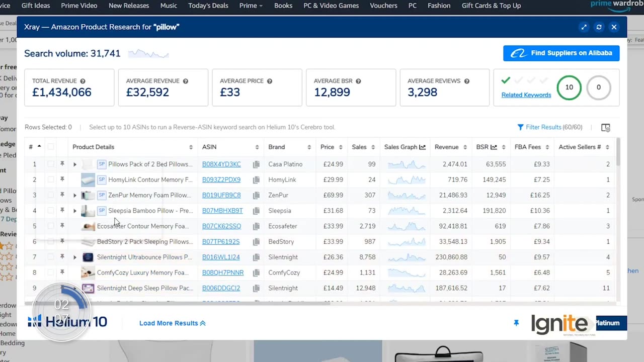Open the Average Reviews info icon

pos(466,81)
